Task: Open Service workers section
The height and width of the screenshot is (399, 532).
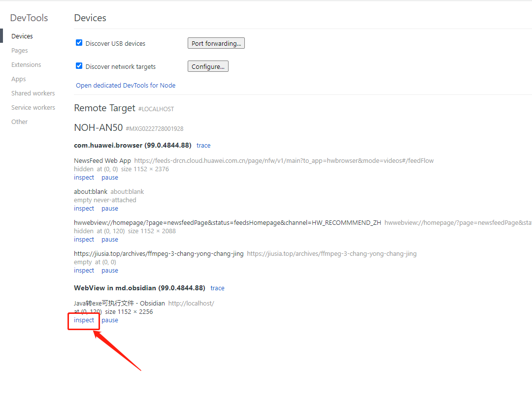Action: pyautogui.click(x=33, y=107)
